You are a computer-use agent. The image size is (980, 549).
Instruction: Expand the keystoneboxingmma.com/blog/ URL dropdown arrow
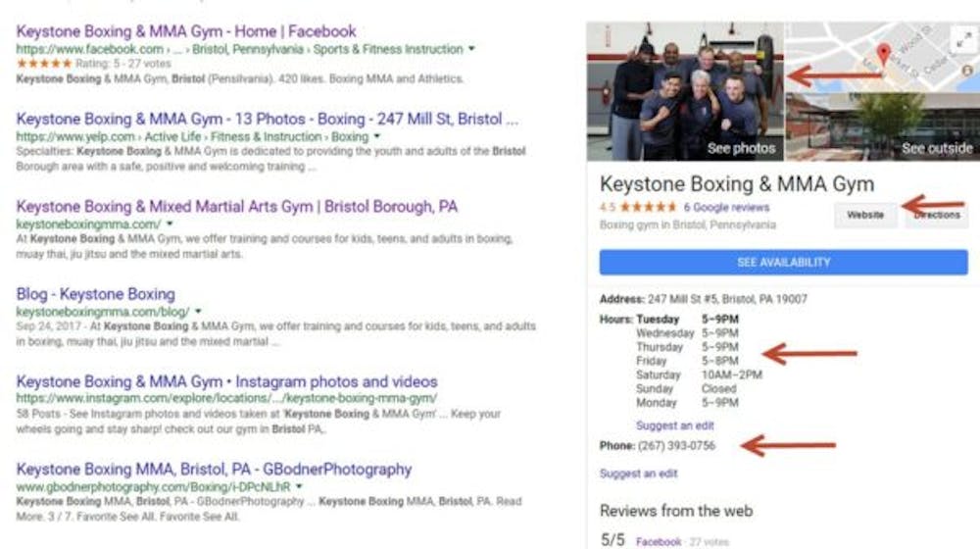pyautogui.click(x=198, y=312)
